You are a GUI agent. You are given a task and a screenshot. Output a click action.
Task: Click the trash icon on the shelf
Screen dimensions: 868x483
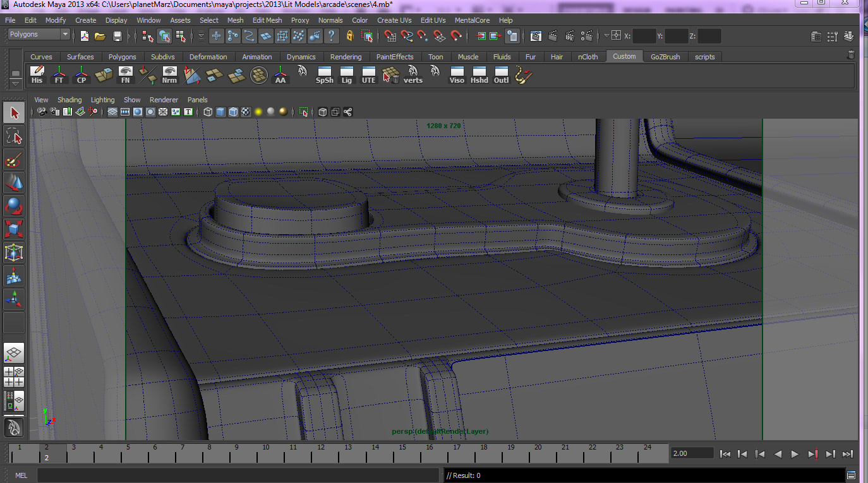tap(850, 56)
